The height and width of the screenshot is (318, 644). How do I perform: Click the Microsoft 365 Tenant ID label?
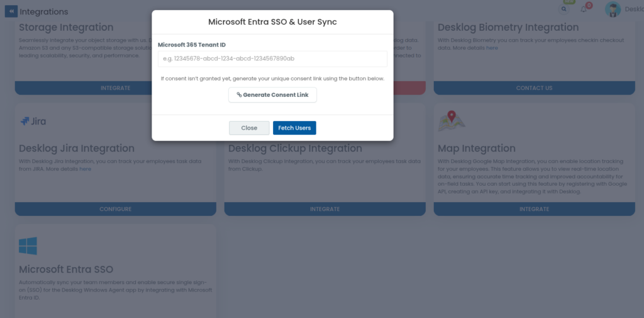pyautogui.click(x=192, y=45)
